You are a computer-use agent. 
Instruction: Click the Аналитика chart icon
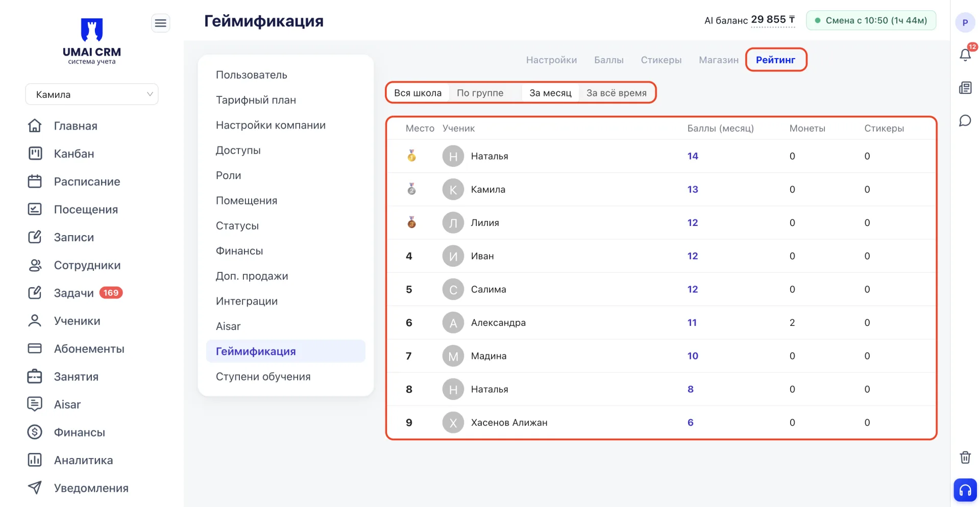[x=35, y=460]
